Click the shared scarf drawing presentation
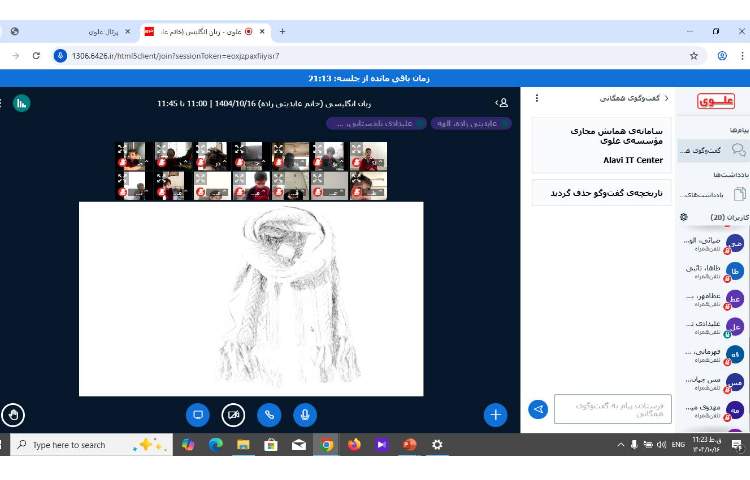750x480 pixels. coord(251,298)
